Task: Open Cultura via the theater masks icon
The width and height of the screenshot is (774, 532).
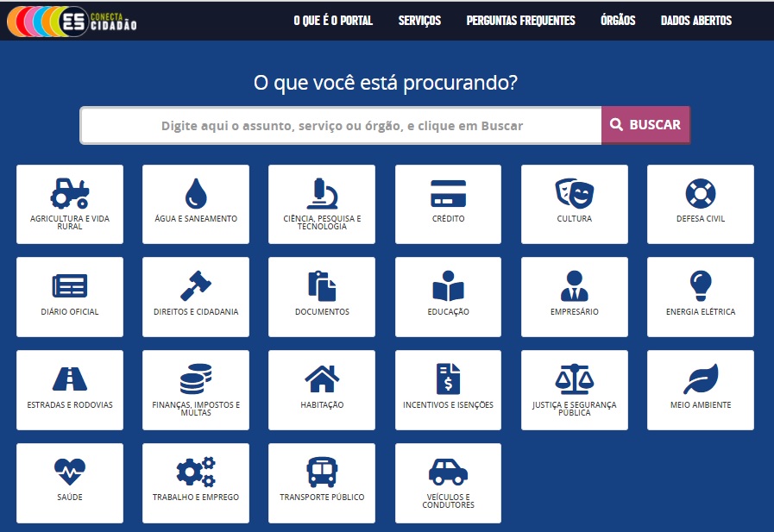Action: click(574, 191)
